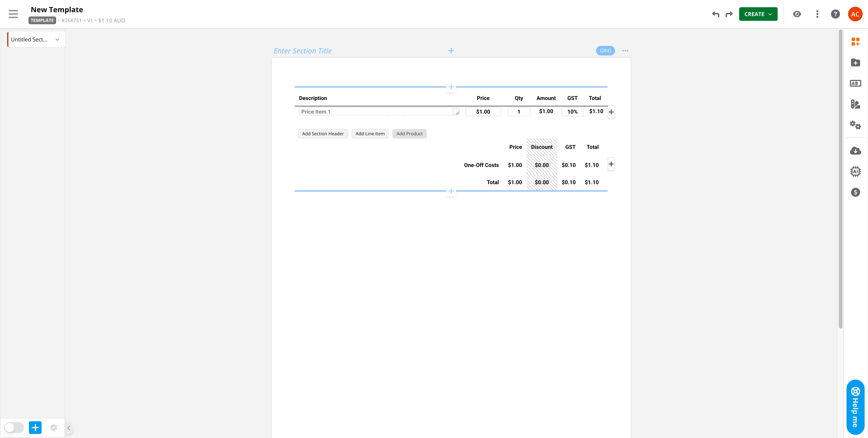Click the cloud download icon
This screenshot has height=438, width=868.
[855, 151]
